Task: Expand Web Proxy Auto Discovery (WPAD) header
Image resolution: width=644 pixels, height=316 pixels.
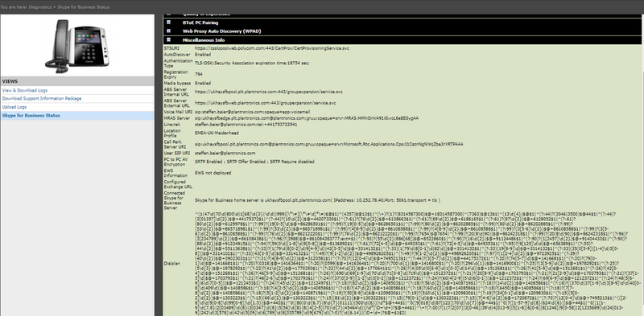Action: (222, 31)
